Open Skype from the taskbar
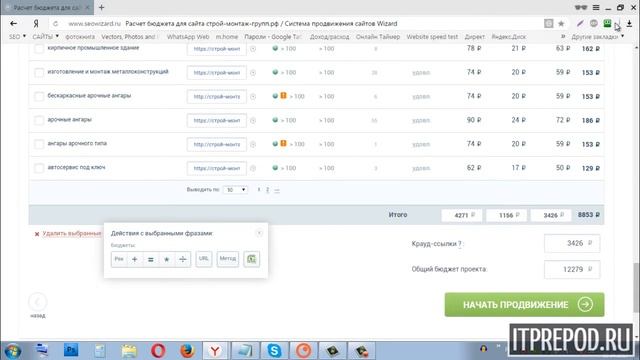 coord(274,350)
